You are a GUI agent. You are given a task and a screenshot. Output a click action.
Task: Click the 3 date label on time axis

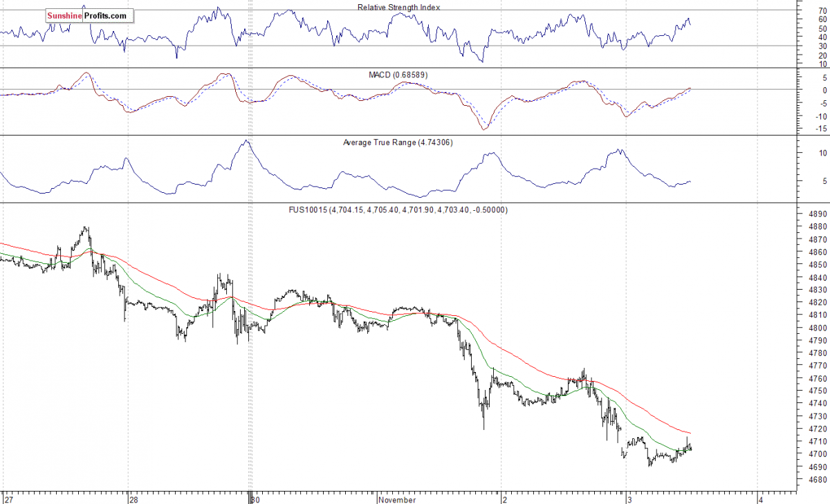click(629, 498)
